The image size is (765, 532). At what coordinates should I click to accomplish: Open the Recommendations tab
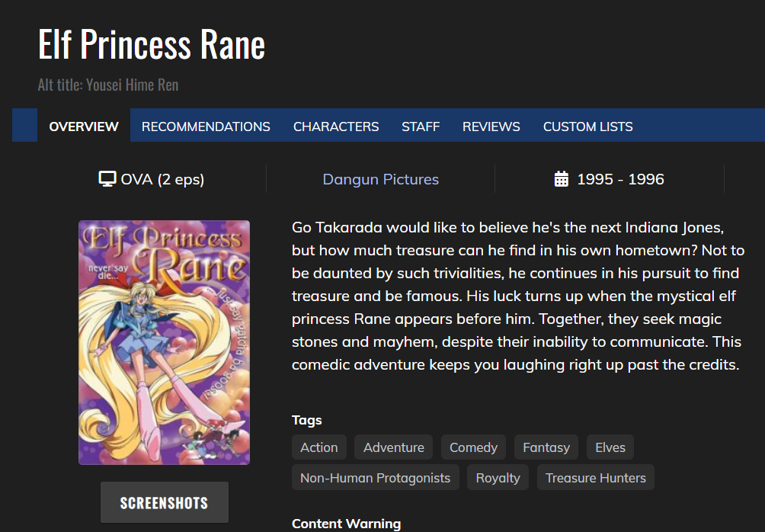click(206, 127)
